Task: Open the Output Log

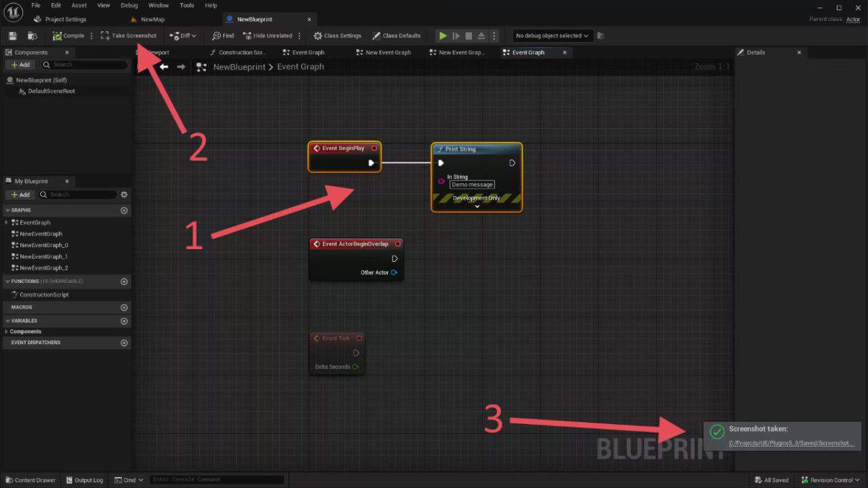Action: (84, 480)
